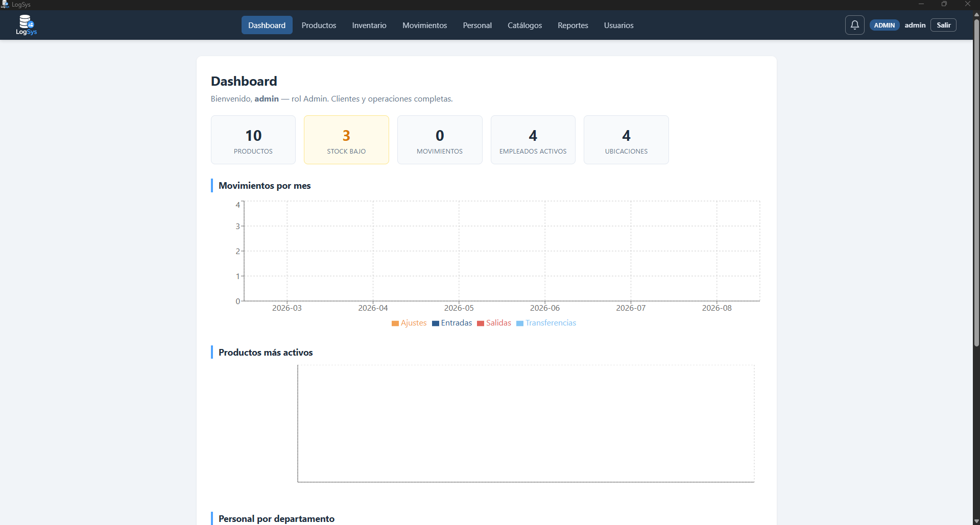Viewport: 980px width, 525px height.
Task: Click the Bienvenido welcome message
Action: 332,99
